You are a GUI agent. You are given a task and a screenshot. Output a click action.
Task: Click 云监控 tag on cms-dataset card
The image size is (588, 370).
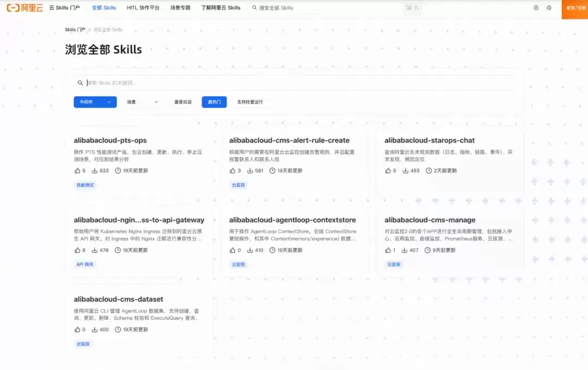[x=83, y=344]
